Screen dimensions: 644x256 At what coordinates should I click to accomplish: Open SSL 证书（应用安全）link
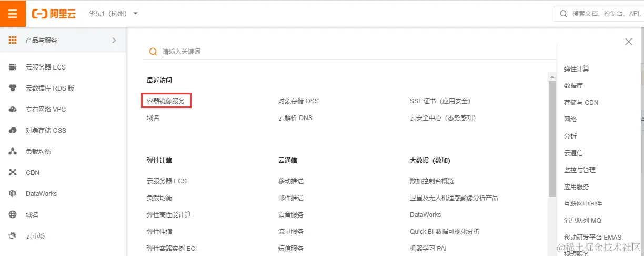[x=440, y=101]
